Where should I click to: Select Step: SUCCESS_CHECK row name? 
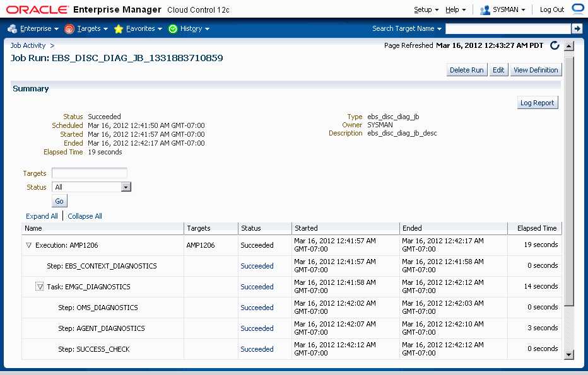coord(94,349)
